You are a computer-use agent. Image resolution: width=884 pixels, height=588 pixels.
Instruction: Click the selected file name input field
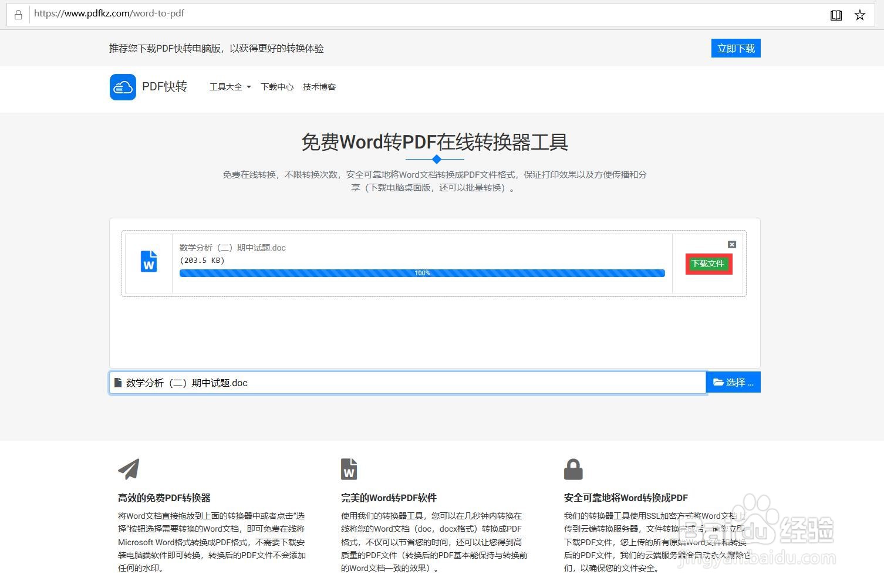(407, 383)
